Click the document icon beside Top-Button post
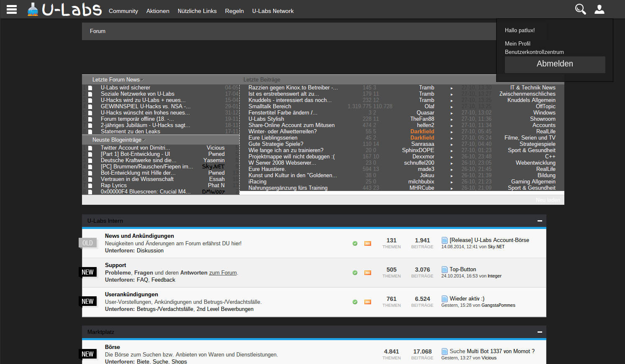The width and height of the screenshot is (625, 364). point(445,270)
